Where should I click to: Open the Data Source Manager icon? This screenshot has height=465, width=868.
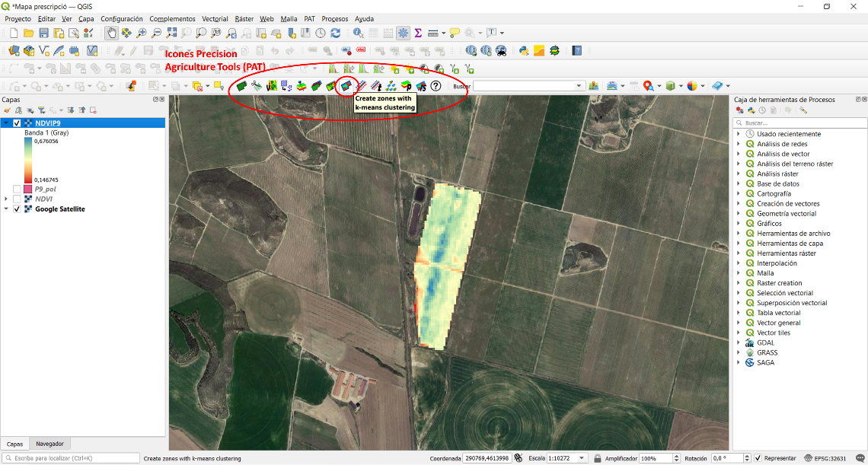(14, 51)
